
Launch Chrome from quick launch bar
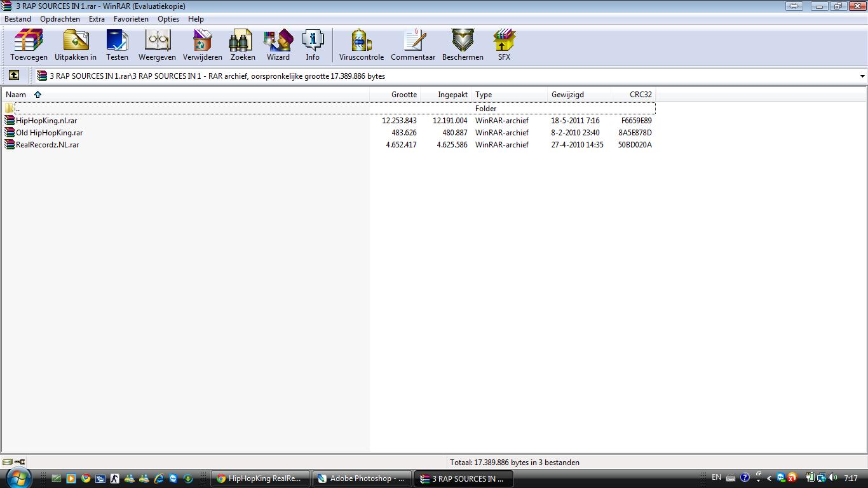86,478
